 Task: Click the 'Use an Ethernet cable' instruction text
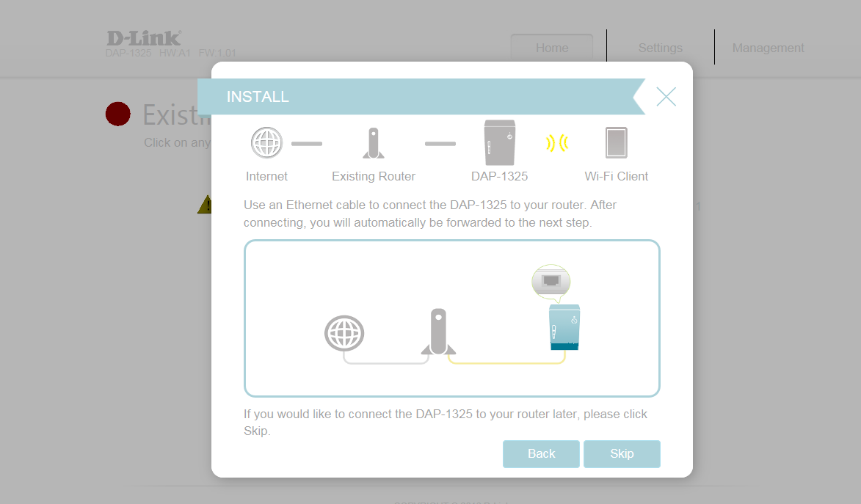430,213
